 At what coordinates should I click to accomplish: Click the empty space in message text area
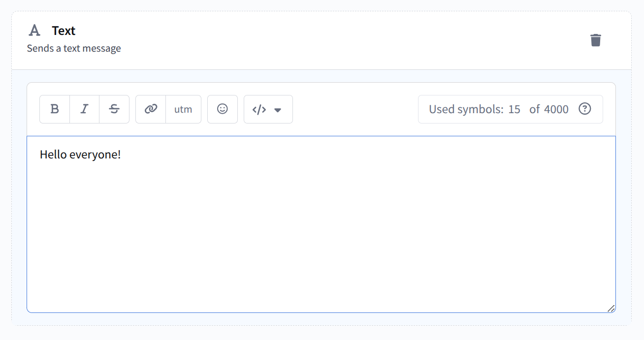[320, 231]
